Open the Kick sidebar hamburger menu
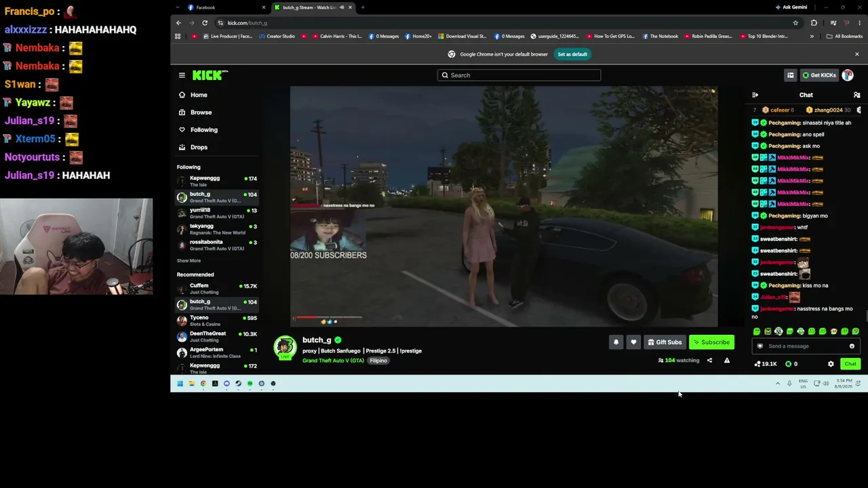The height and width of the screenshot is (488, 868). coord(182,75)
